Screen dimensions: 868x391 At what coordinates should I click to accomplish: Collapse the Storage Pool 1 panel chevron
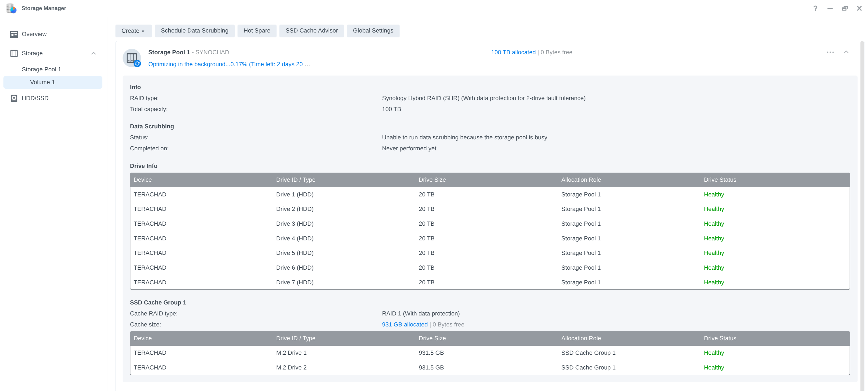pyautogui.click(x=846, y=52)
